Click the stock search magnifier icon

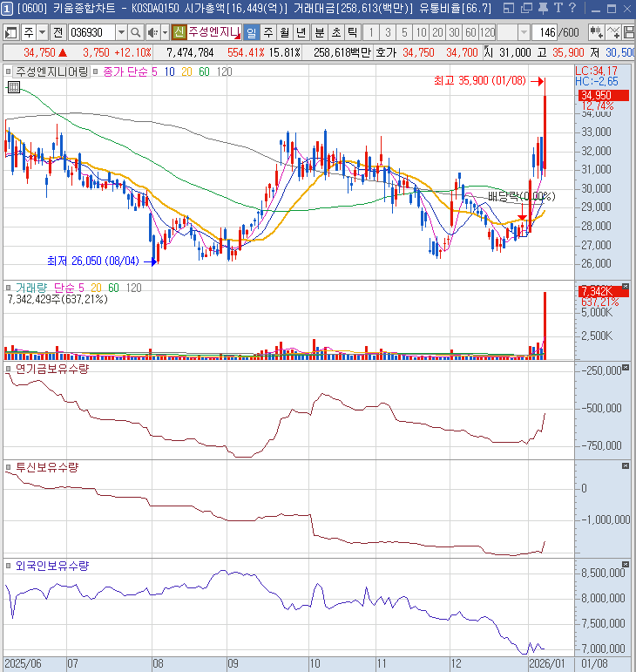click(x=135, y=32)
